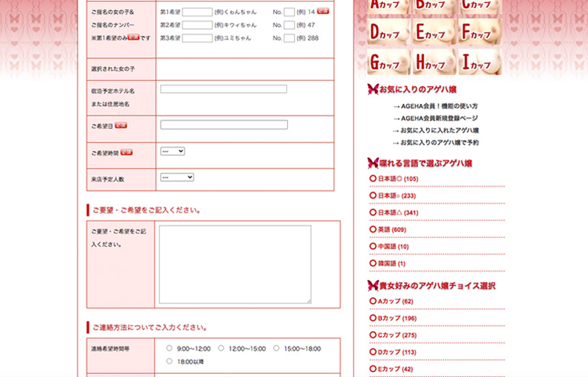Select 英語 (609) language filter
The height and width of the screenshot is (377, 588).
[x=392, y=229]
